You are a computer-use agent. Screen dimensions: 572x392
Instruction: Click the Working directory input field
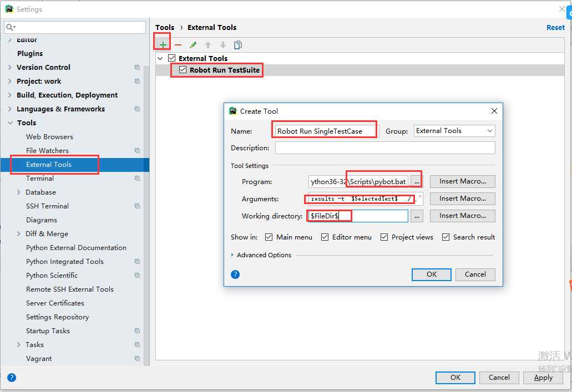tap(358, 216)
